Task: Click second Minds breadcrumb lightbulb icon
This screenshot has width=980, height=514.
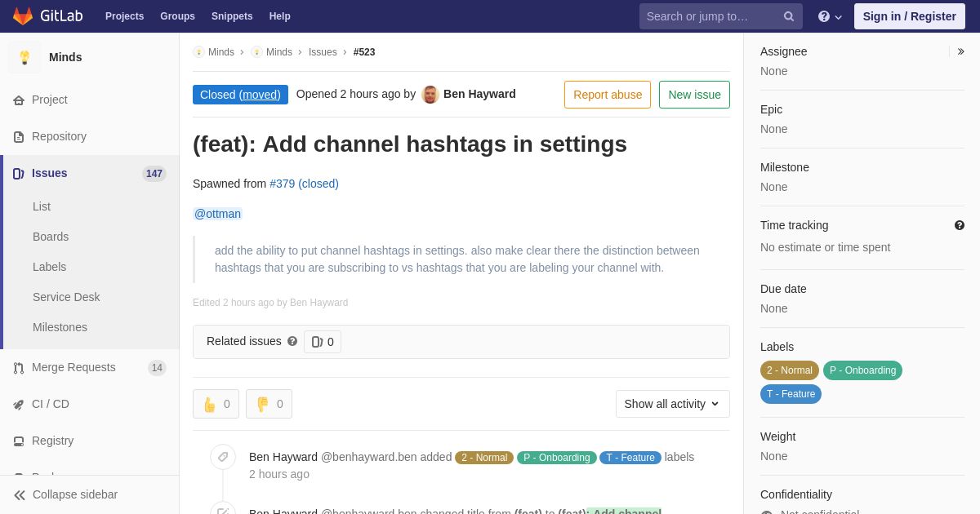Action: point(257,52)
